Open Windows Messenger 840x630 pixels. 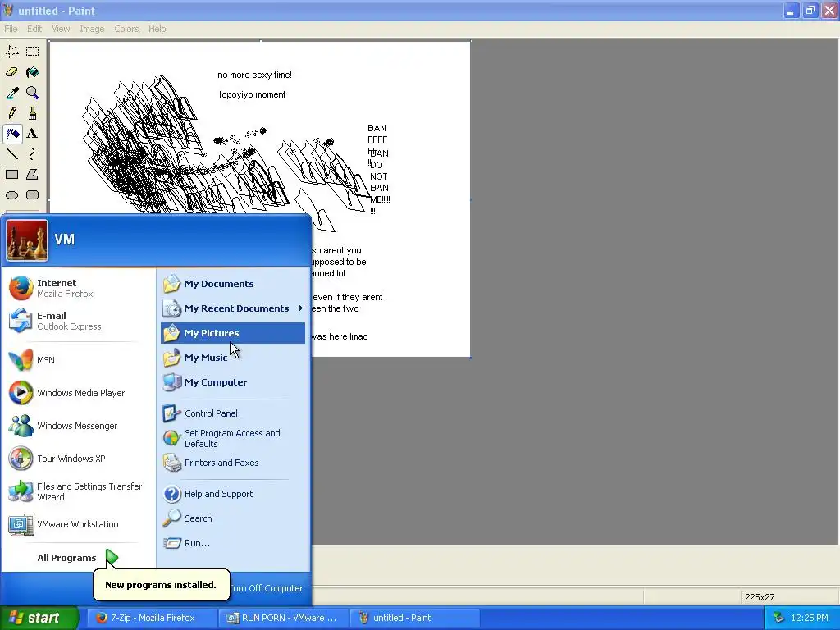click(78, 426)
